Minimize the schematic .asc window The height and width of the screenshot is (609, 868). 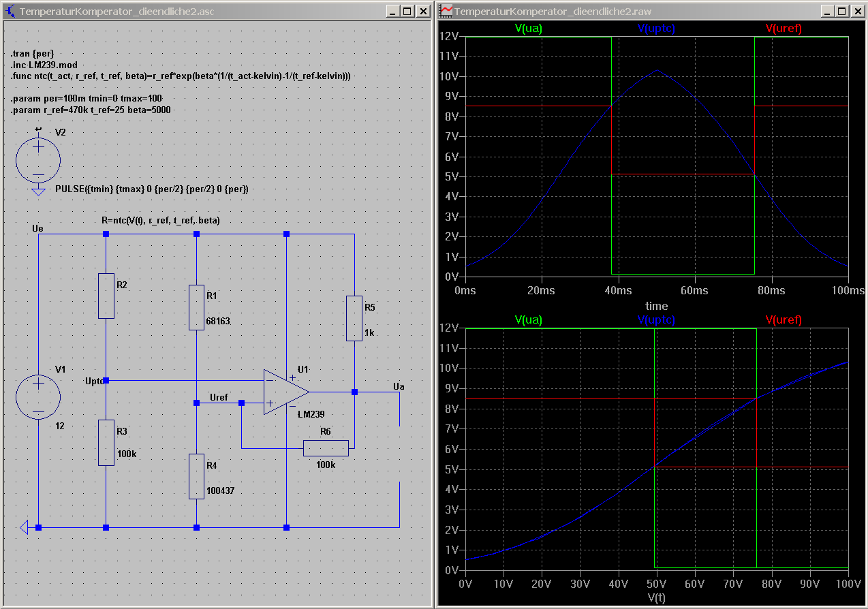coord(393,11)
